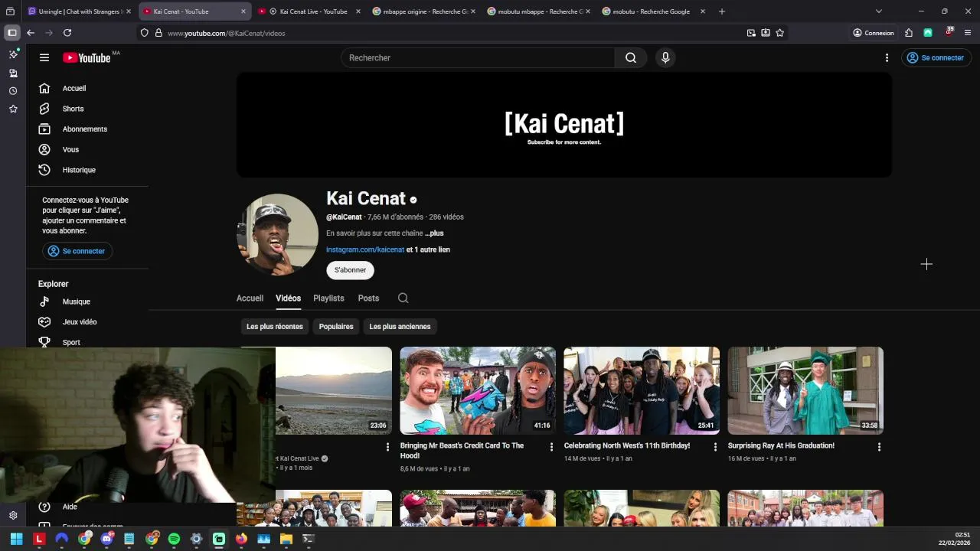
Task: Expand channel description with ...plus
Action: [434, 233]
